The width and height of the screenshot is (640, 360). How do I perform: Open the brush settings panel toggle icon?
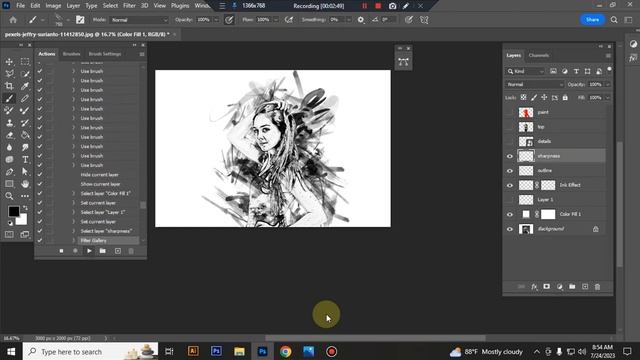80,20
